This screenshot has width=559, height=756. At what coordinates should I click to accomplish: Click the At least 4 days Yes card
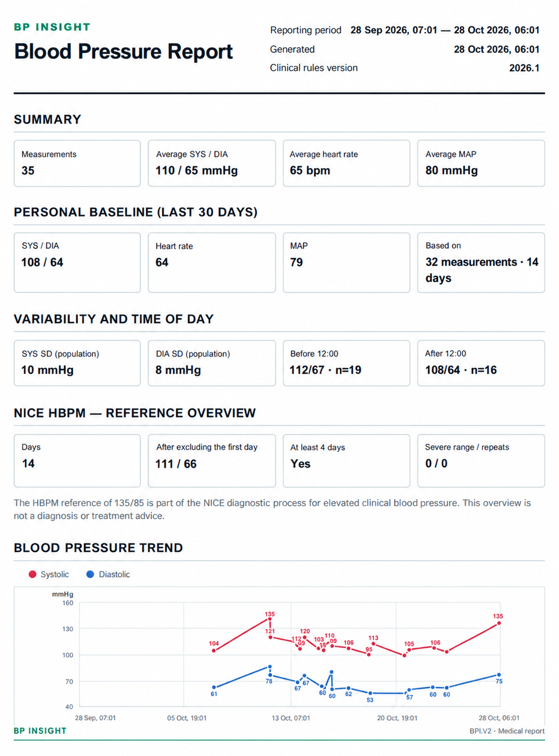346,461
